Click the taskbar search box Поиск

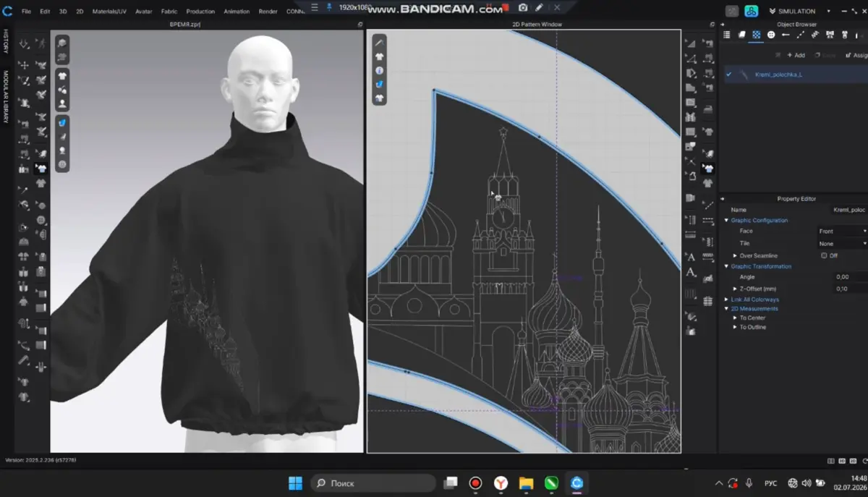coord(373,483)
